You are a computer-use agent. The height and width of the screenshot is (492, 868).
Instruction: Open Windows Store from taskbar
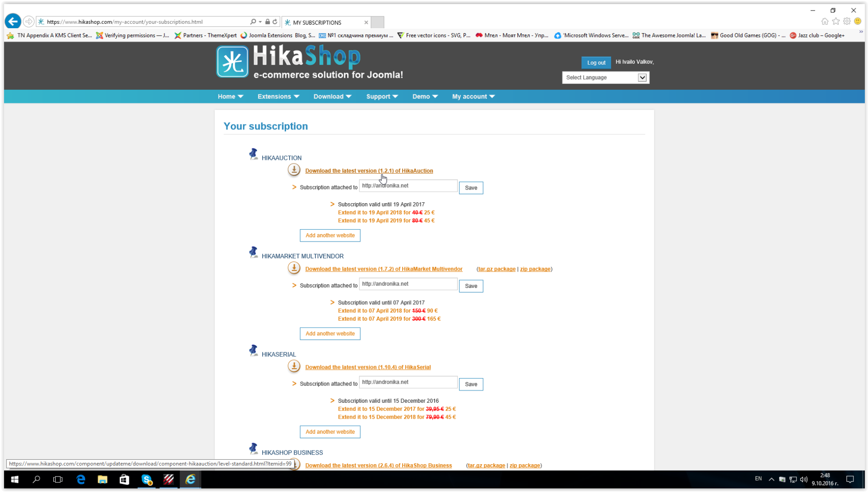[124, 479]
